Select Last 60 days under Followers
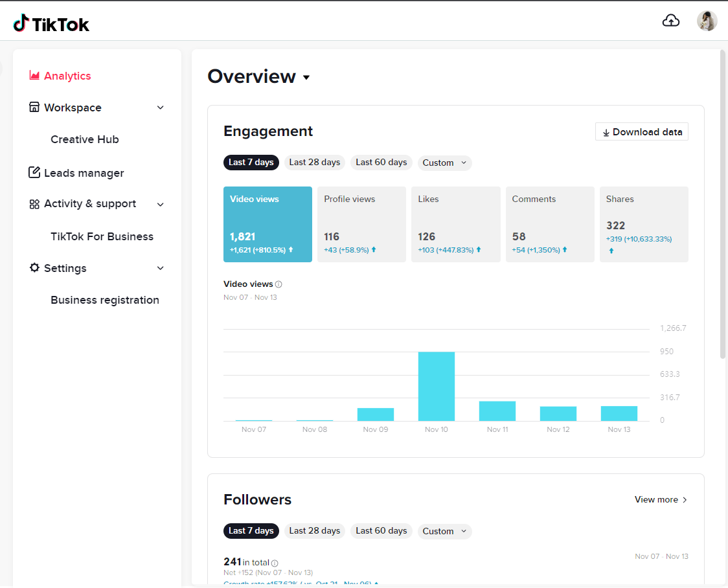The image size is (728, 588). click(381, 531)
